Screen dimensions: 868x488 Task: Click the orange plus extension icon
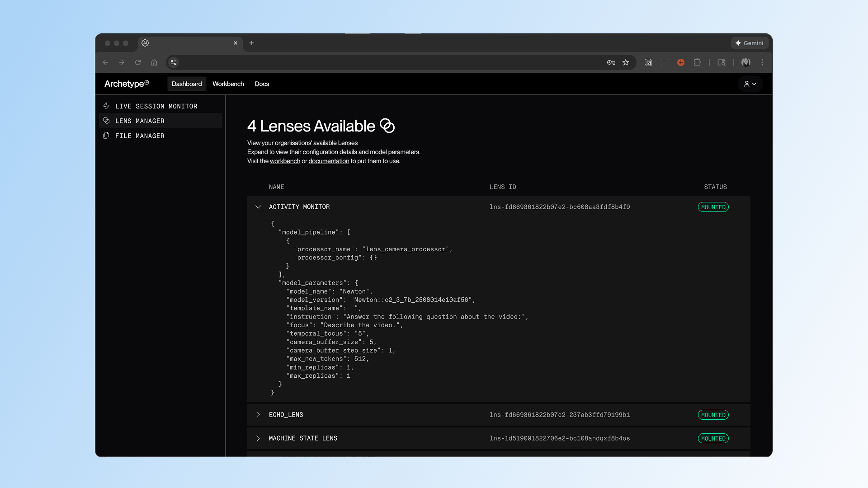[681, 62]
